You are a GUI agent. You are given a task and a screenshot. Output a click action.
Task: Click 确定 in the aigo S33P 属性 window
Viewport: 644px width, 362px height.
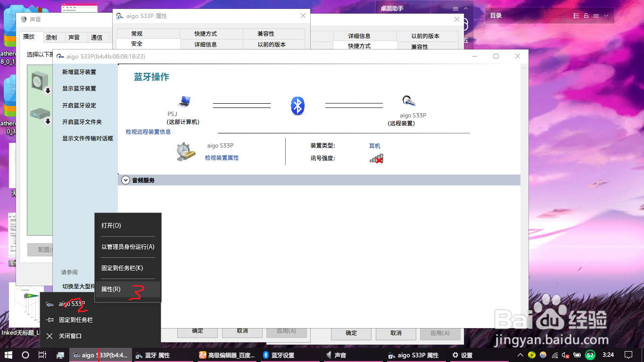pos(198,331)
